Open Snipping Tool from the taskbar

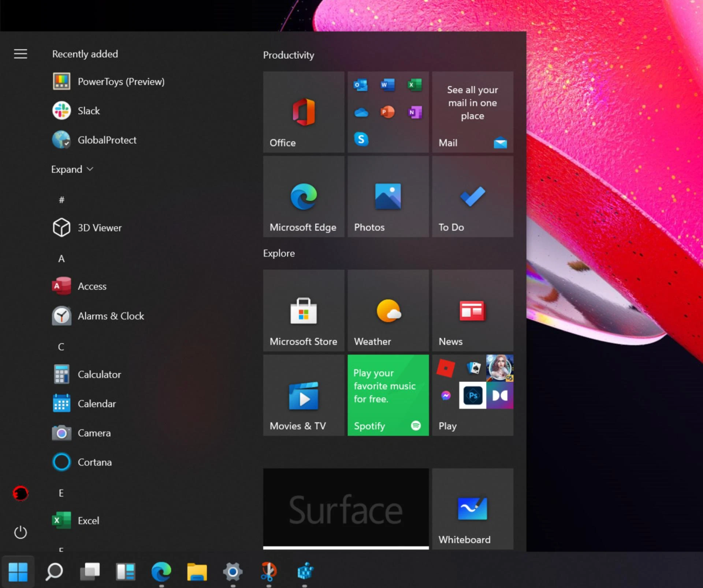268,572
